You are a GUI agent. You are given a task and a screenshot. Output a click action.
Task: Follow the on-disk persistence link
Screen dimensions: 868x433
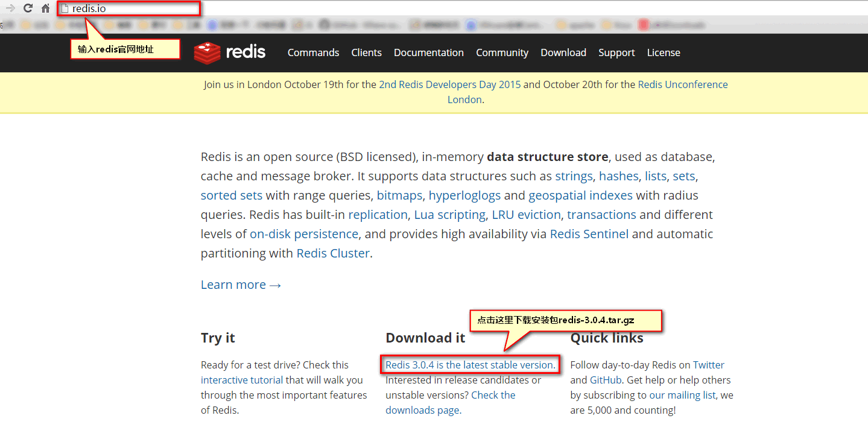coord(304,234)
